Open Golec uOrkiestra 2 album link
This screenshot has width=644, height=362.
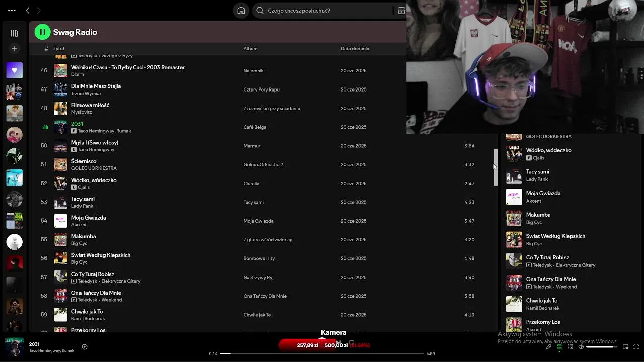263,165
